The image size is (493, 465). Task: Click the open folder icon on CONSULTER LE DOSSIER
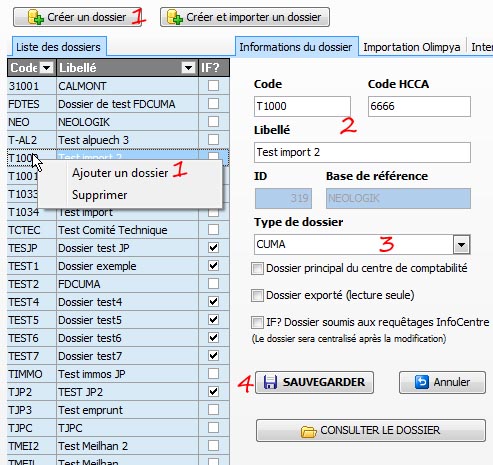click(309, 431)
